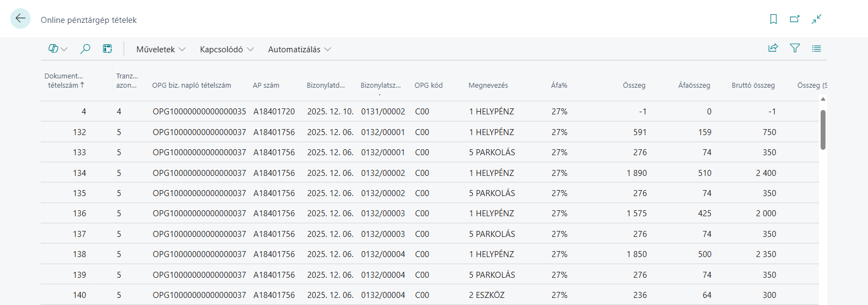
Task: Click the bookmark icon
Action: 773,19
